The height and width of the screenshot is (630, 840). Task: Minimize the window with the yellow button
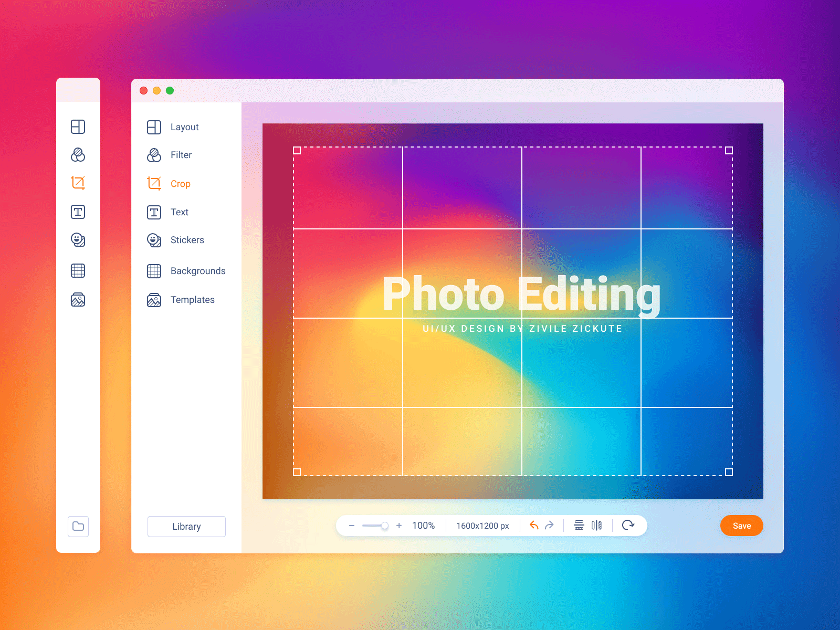156,90
